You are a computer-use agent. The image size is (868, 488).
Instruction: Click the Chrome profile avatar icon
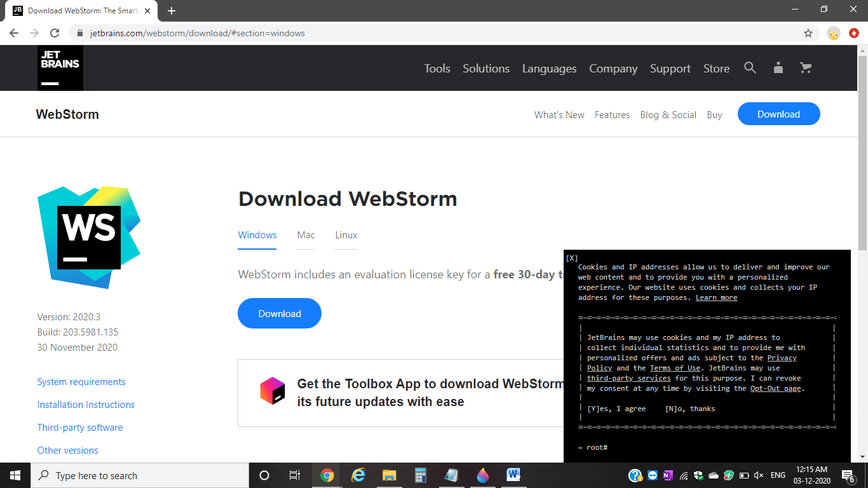834,34
